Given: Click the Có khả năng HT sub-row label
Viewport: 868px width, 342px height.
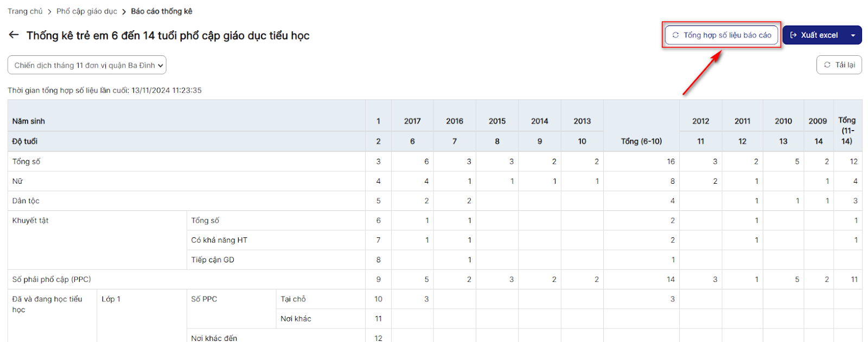Looking at the screenshot, I should (219, 240).
